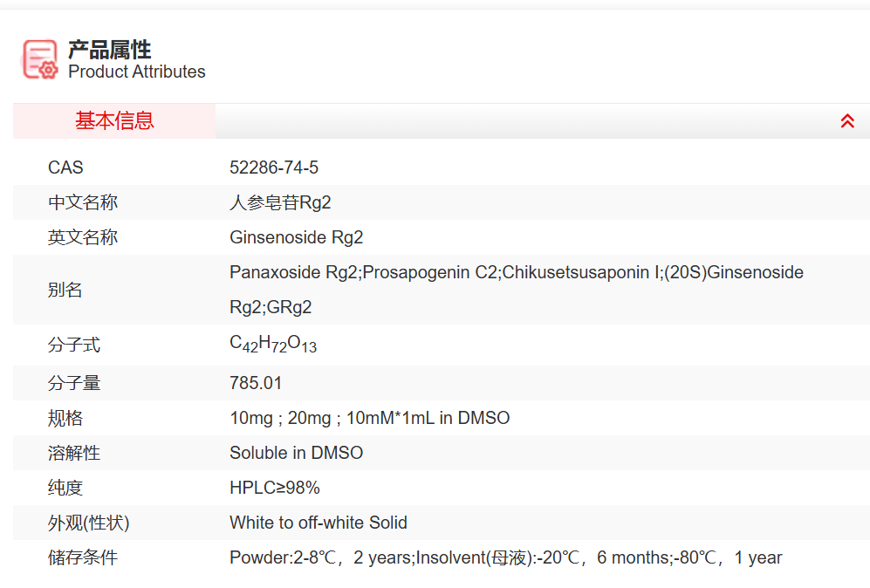This screenshot has width=870, height=588.
Task: Click the Product Attributes document-gear icon
Action: (40, 59)
